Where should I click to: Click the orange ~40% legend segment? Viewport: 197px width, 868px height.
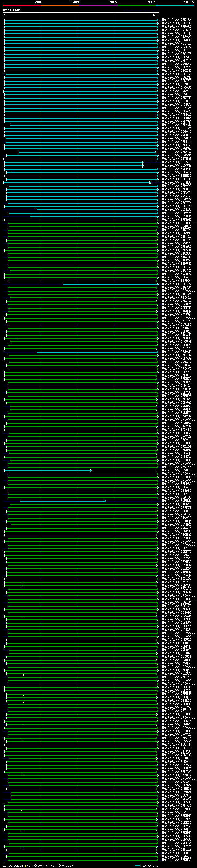60,6
